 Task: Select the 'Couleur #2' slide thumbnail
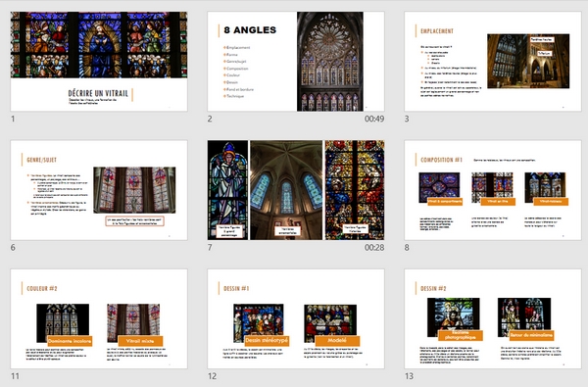coord(99,318)
